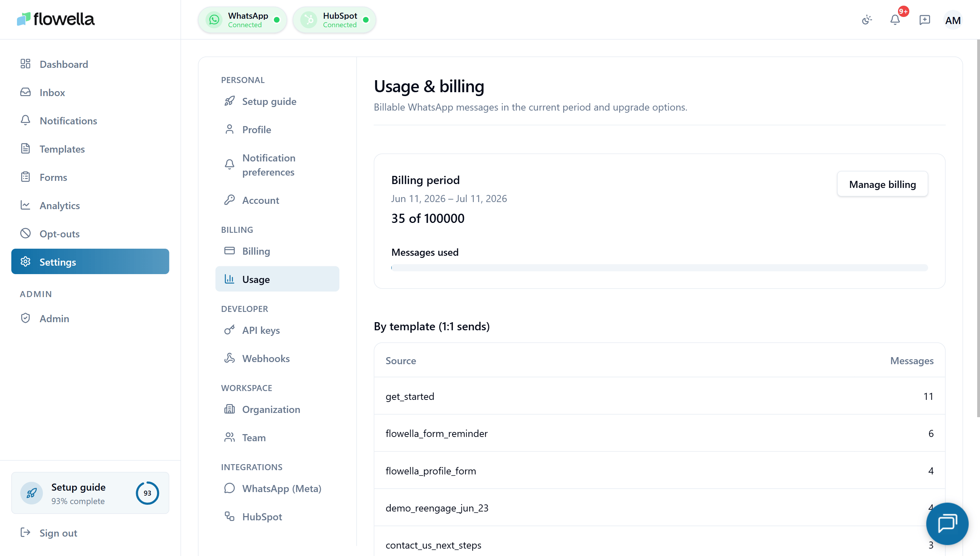Viewport: 980px width, 556px height.
Task: Click the WhatsApp (Meta) chat bubble icon
Action: [x=230, y=488]
